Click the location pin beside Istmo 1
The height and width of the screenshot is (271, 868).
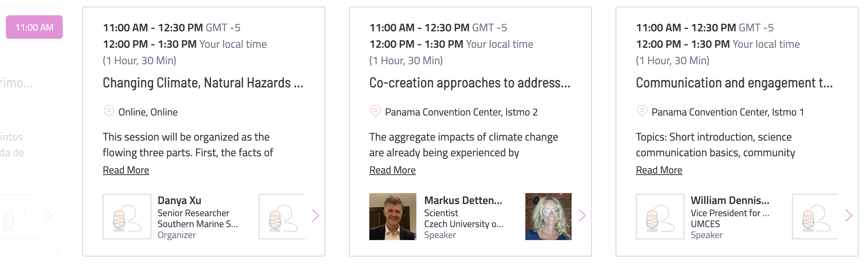click(x=642, y=111)
